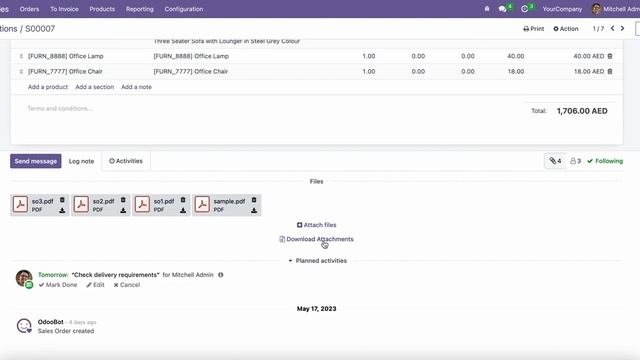The image size is (640, 360).
Task: Show the followers list icon
Action: 576,161
